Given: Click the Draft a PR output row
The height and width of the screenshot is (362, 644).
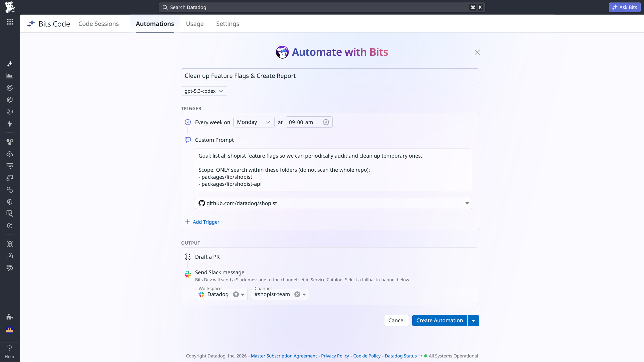Looking at the screenshot, I should point(207,257).
